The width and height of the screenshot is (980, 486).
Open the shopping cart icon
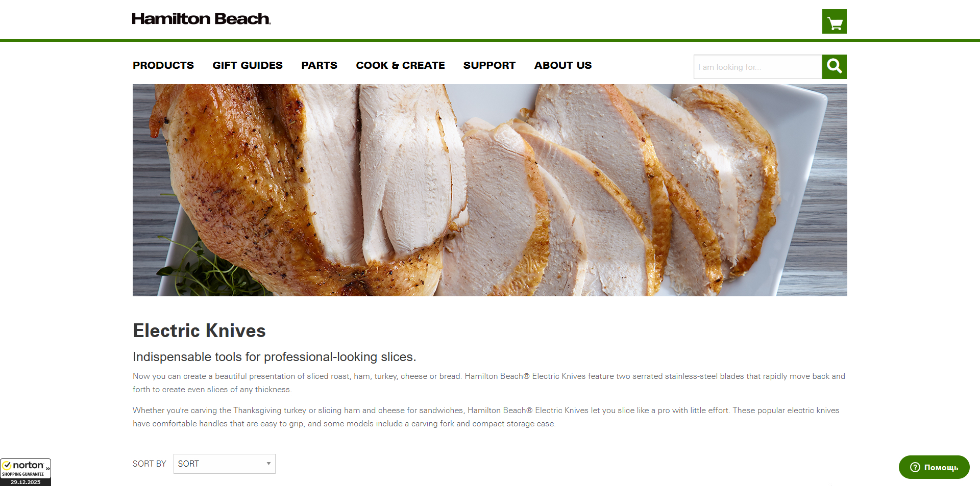(834, 21)
